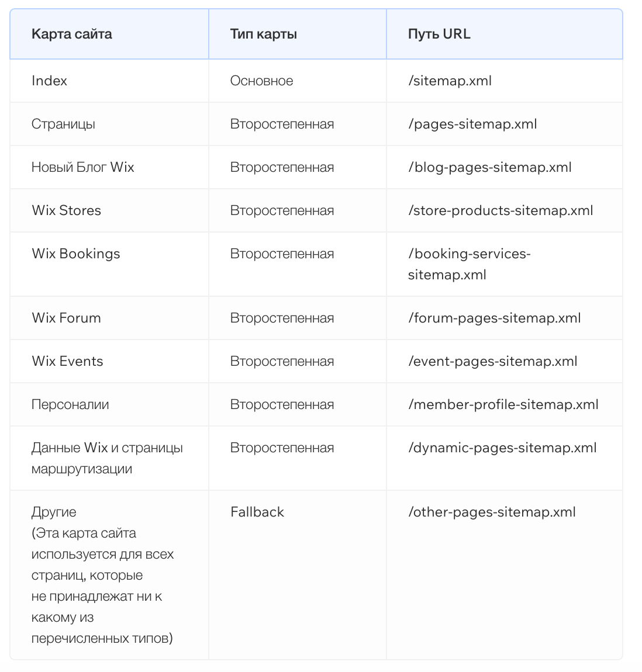Click the /store-products-sitemap.xml path
The height and width of the screenshot is (672, 642).
(501, 210)
